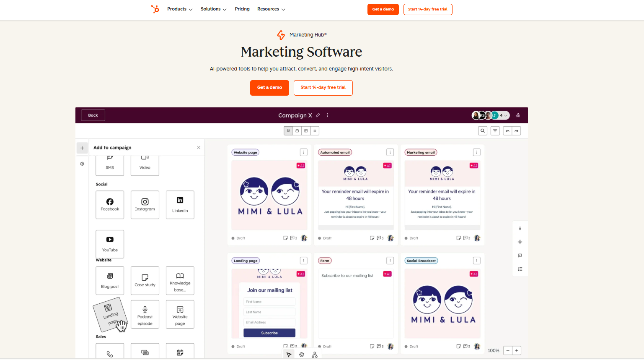
Task: Open the AI assistant sparkle icon
Action: click(520, 242)
